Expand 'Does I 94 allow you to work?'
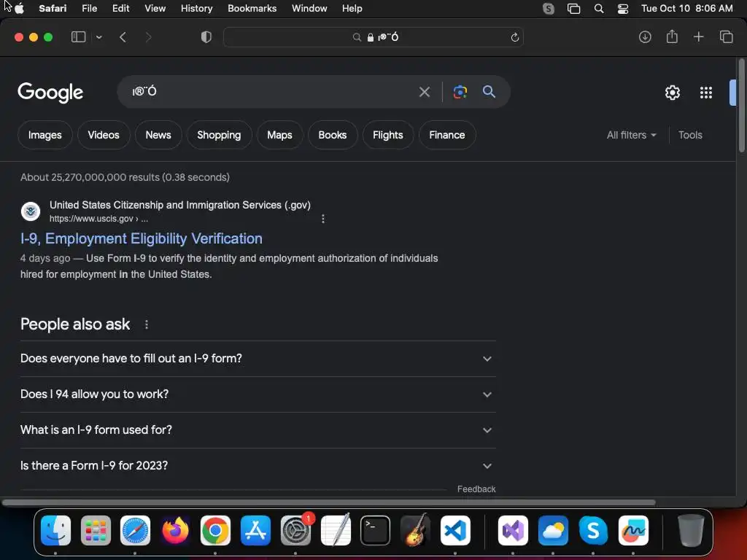The image size is (747, 560). click(x=258, y=394)
